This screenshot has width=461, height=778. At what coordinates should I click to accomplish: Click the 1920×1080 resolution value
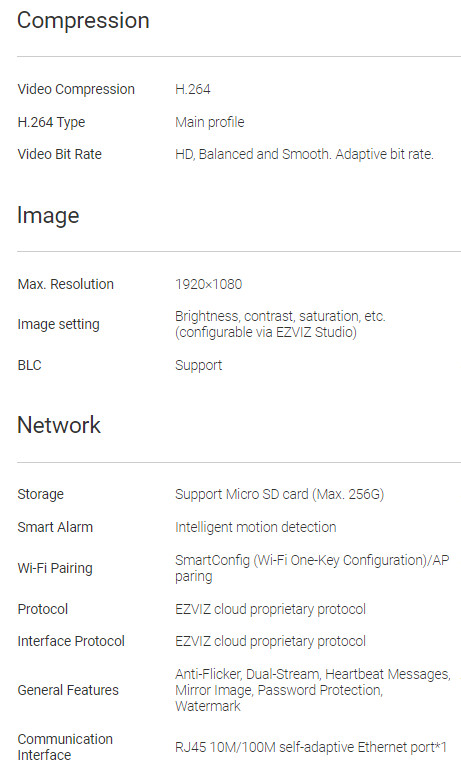pyautogui.click(x=208, y=284)
